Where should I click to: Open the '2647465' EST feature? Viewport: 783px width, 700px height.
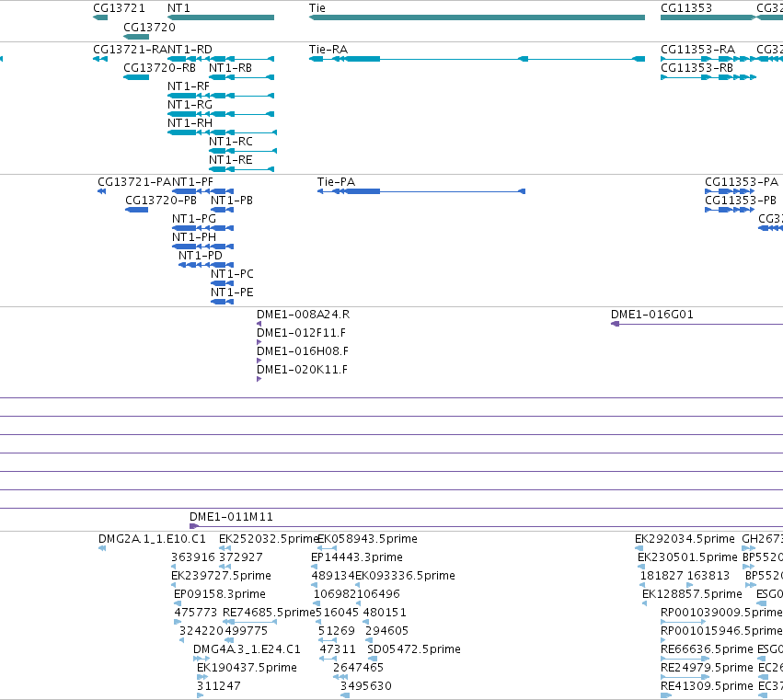coord(340,677)
